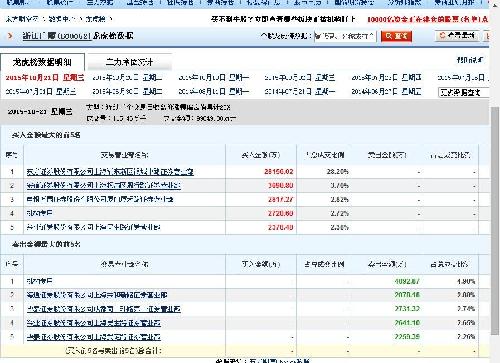This screenshot has width=500, height=363.
Task: Open the 龙虎榜数据明细 tab
Action: click(x=42, y=62)
